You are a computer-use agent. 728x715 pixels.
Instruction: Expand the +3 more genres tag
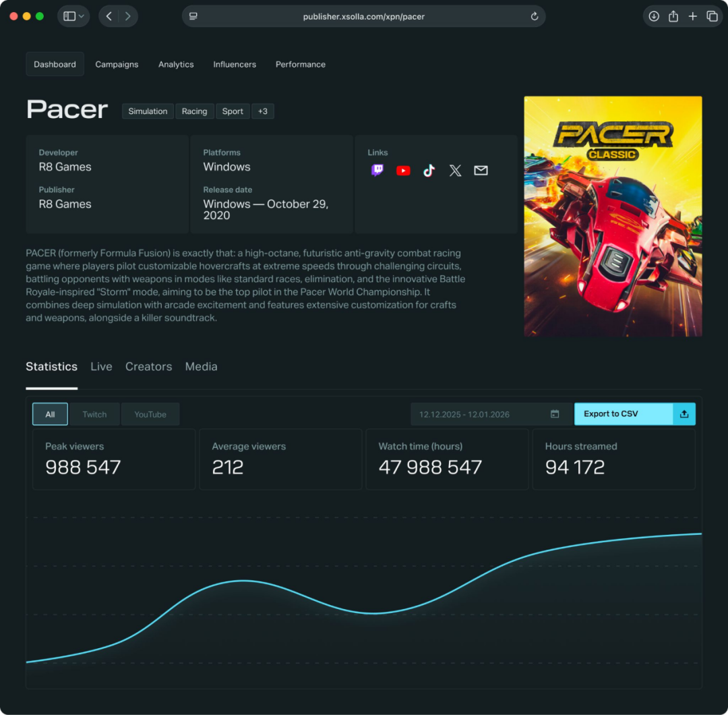[x=263, y=111]
